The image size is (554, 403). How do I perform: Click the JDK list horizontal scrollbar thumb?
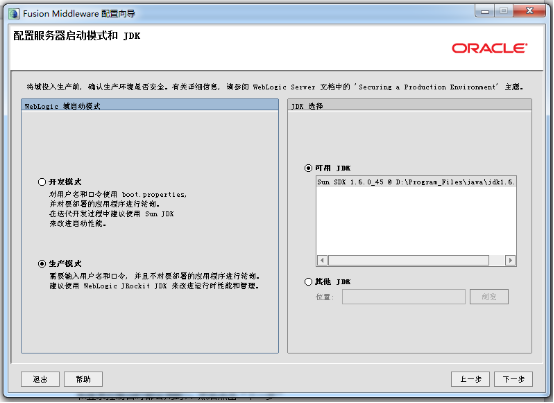click(x=408, y=261)
